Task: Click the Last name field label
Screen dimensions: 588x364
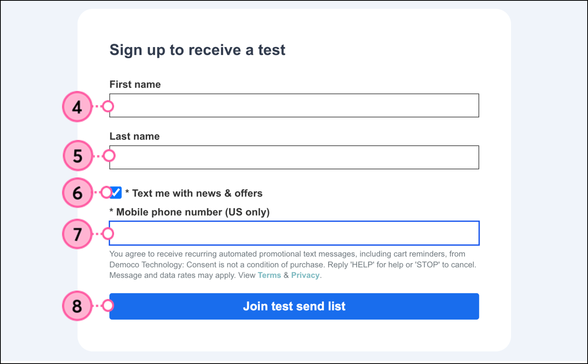Action: (134, 136)
